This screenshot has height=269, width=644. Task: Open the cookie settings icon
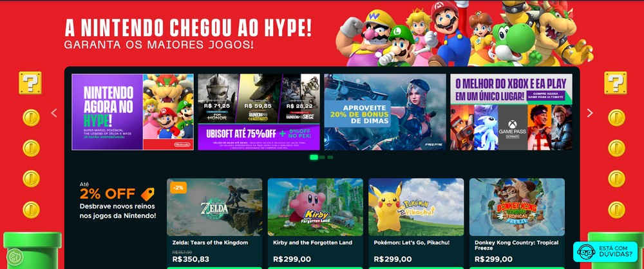[15, 257]
